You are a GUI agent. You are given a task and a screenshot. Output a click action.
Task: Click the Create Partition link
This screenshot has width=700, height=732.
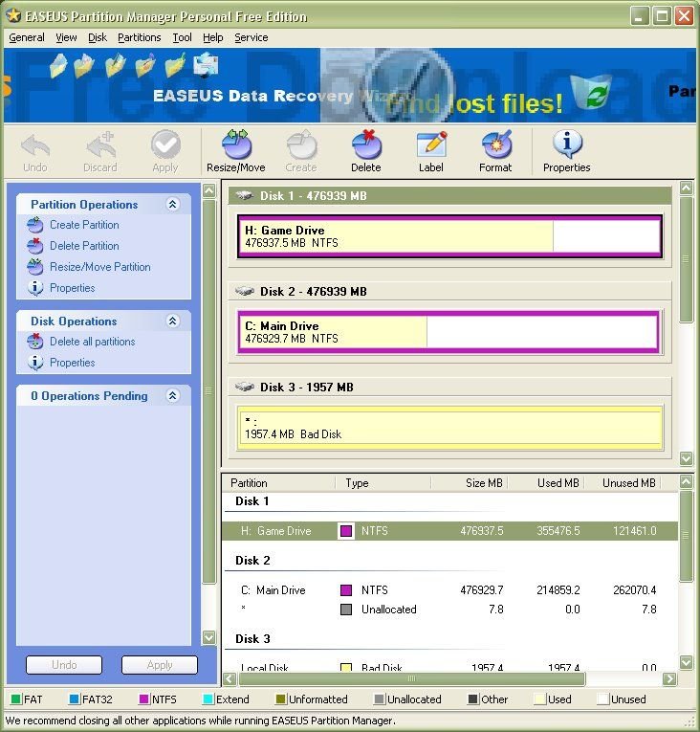coord(84,225)
